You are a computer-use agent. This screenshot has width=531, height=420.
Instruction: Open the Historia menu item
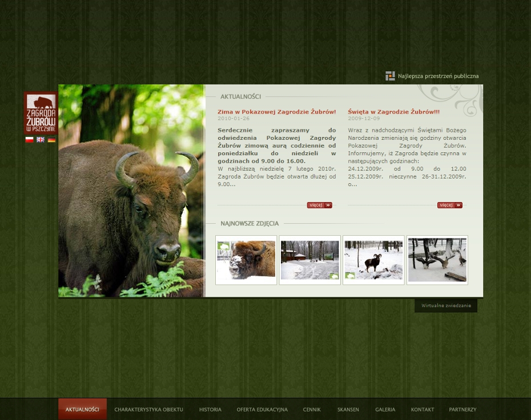pyautogui.click(x=210, y=409)
